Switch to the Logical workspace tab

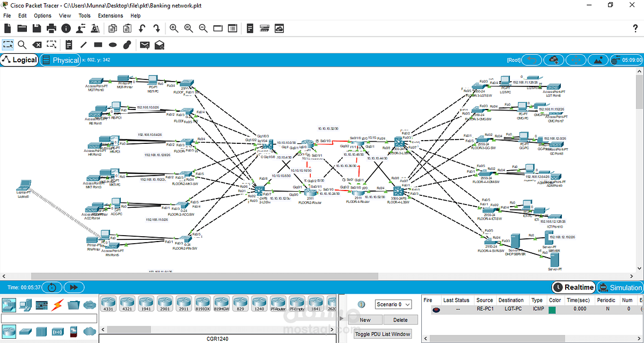coord(19,60)
